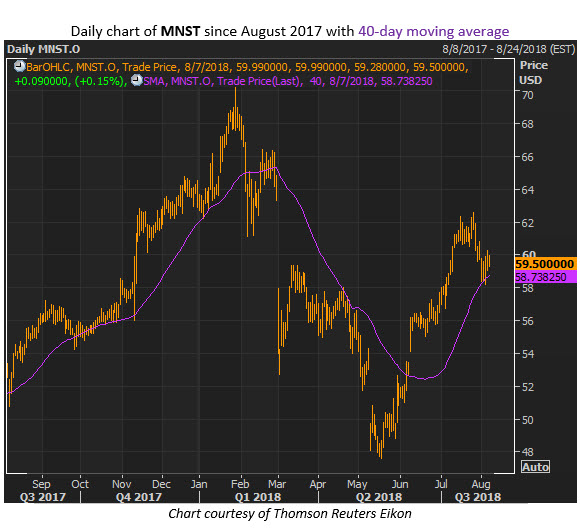Click the 52 price axis label

point(527,387)
